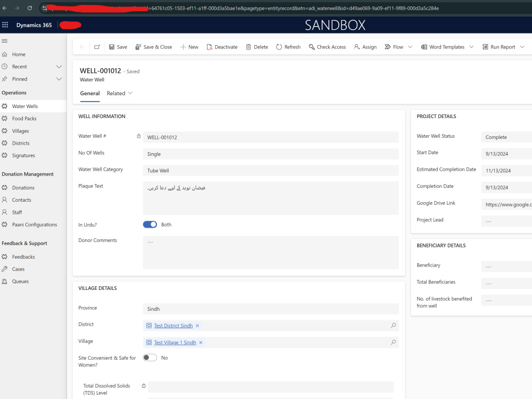This screenshot has height=399, width=532.
Task: Remove Test Village 1 Sindh with the X
Action: (x=201, y=342)
